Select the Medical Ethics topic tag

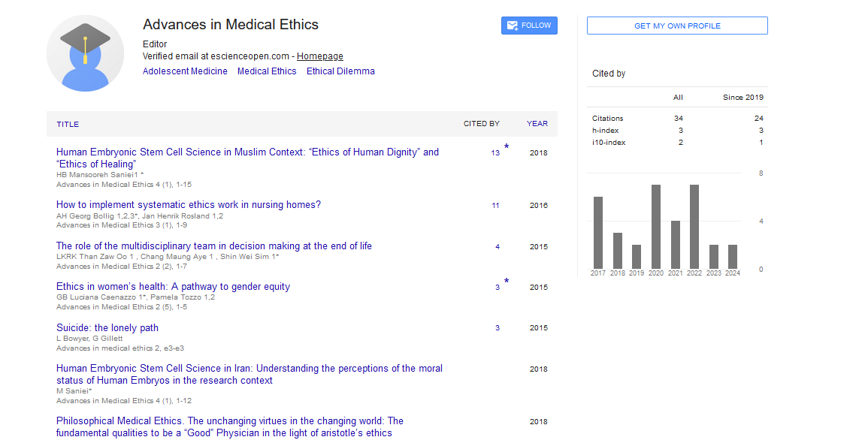[267, 71]
